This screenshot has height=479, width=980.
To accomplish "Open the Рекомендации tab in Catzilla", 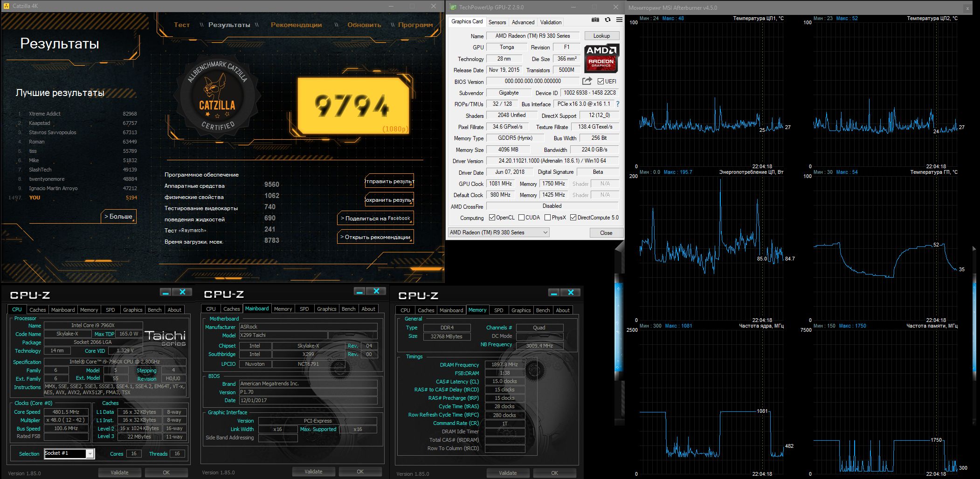I will pyautogui.click(x=296, y=25).
